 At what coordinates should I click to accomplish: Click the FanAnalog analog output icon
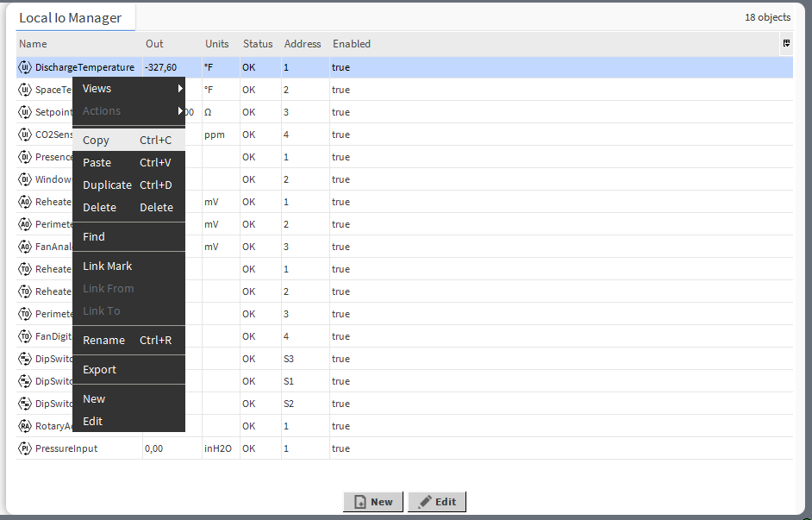click(x=25, y=247)
